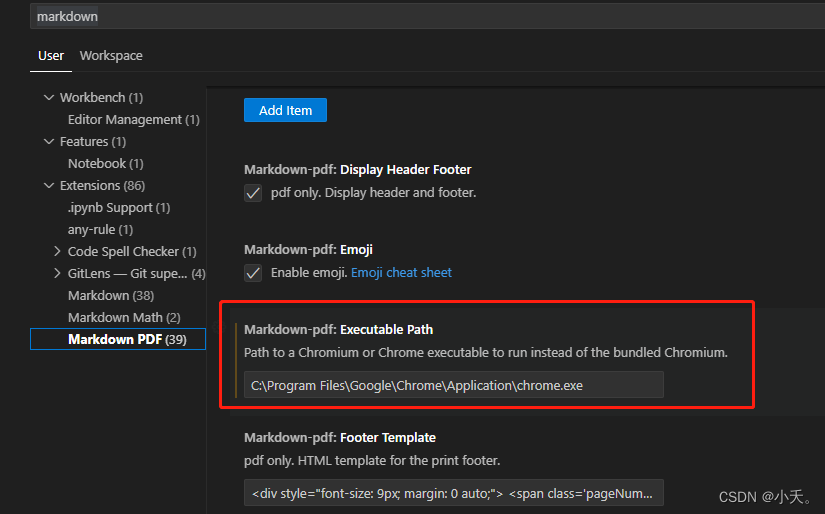The image size is (825, 514).
Task: Switch to the Workspace settings tab
Action: tap(111, 56)
